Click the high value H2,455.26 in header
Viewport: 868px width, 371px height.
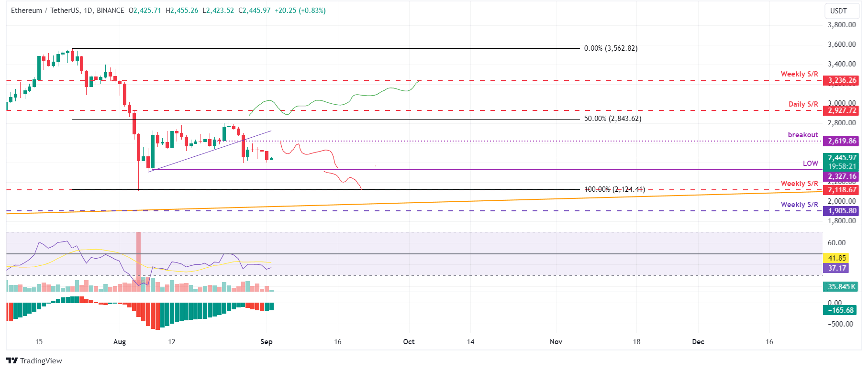182,10
